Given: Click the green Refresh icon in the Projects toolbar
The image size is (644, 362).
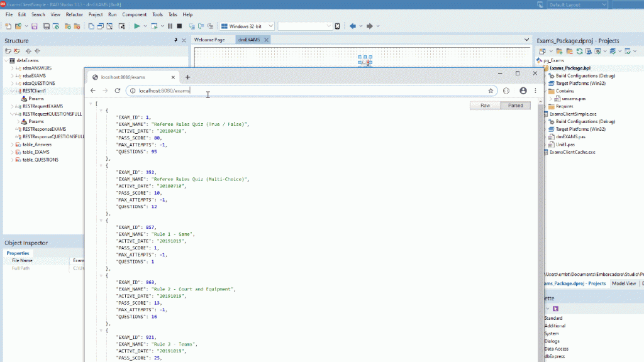Looking at the screenshot, I should point(579,52).
